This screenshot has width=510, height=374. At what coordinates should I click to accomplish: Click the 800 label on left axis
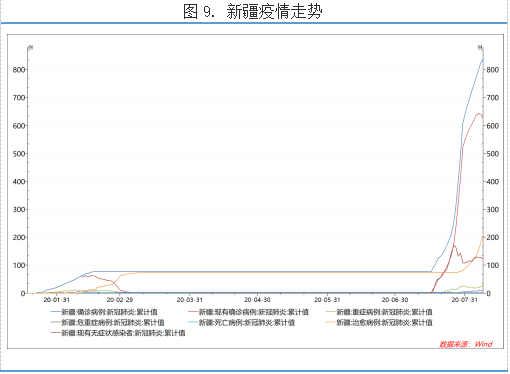18,70
